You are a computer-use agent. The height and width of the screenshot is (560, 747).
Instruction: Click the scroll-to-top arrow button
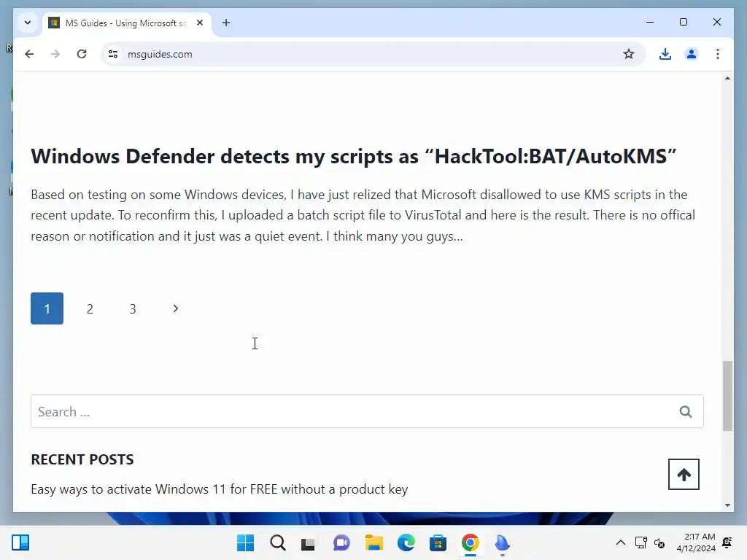[x=684, y=474]
